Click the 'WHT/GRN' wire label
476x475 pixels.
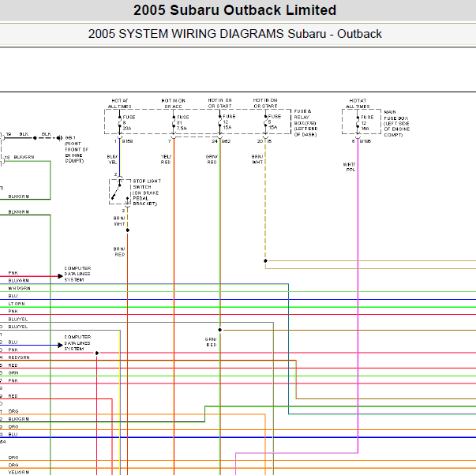(x=19, y=288)
